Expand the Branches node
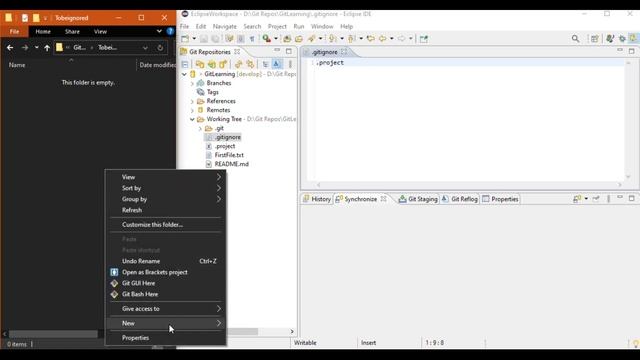 tap(192, 83)
